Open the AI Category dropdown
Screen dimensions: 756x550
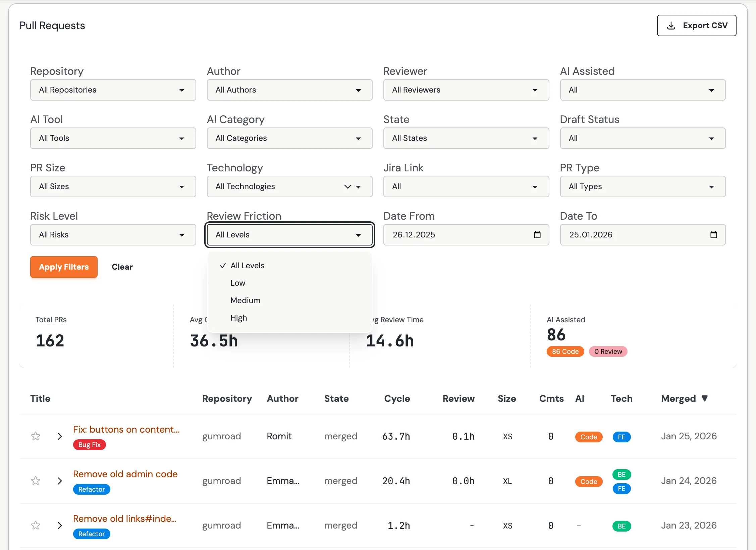click(289, 138)
